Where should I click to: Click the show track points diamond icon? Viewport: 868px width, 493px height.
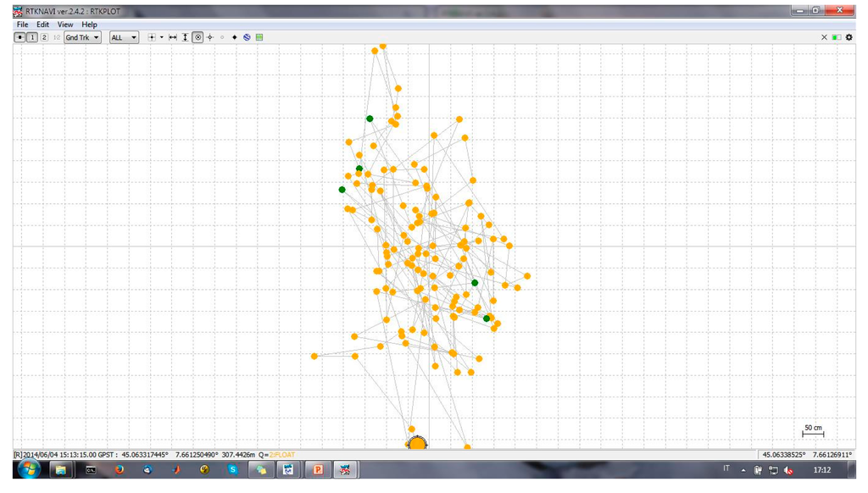235,37
